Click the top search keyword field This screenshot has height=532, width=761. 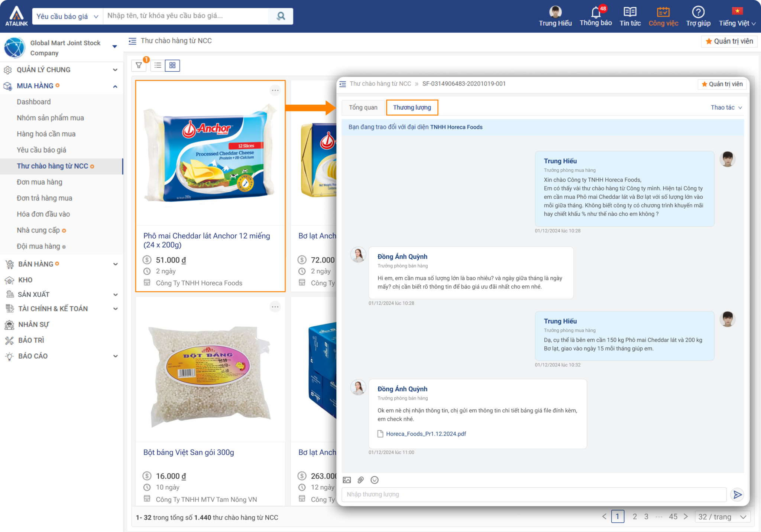pos(186,16)
